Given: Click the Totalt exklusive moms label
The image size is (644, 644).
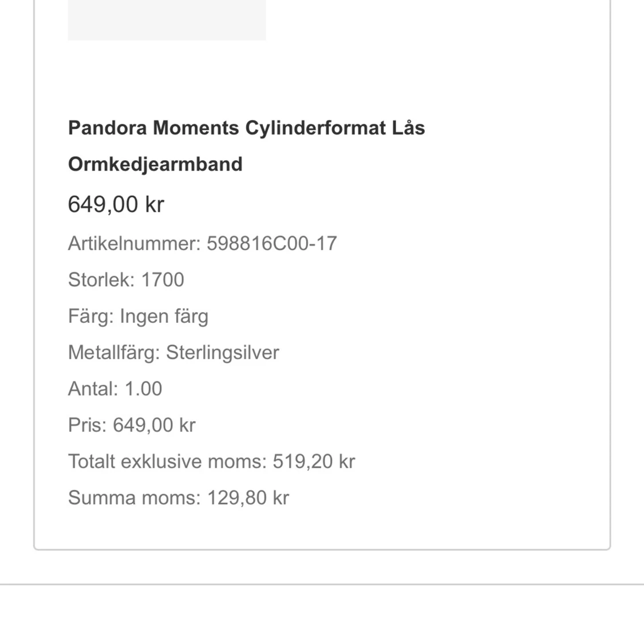Looking at the screenshot, I should [167, 461].
